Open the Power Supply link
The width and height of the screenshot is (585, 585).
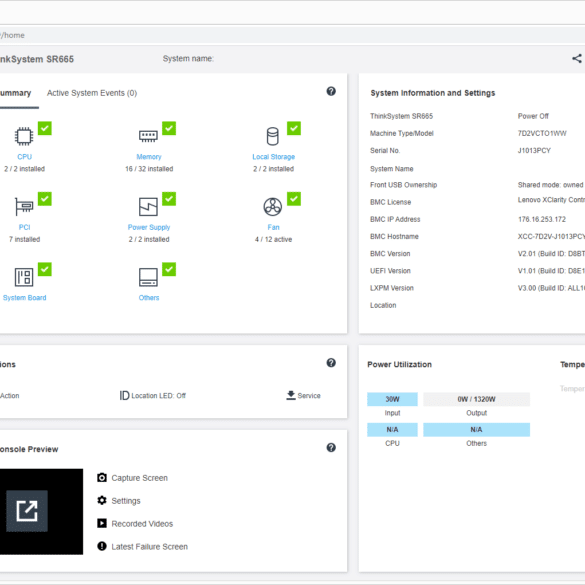(149, 227)
